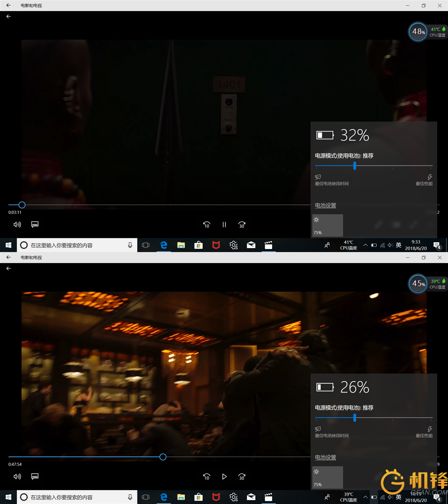The height and width of the screenshot is (504, 448).
Task: Toggle the 75% brightness tile under 32% battery
Action: click(x=327, y=225)
